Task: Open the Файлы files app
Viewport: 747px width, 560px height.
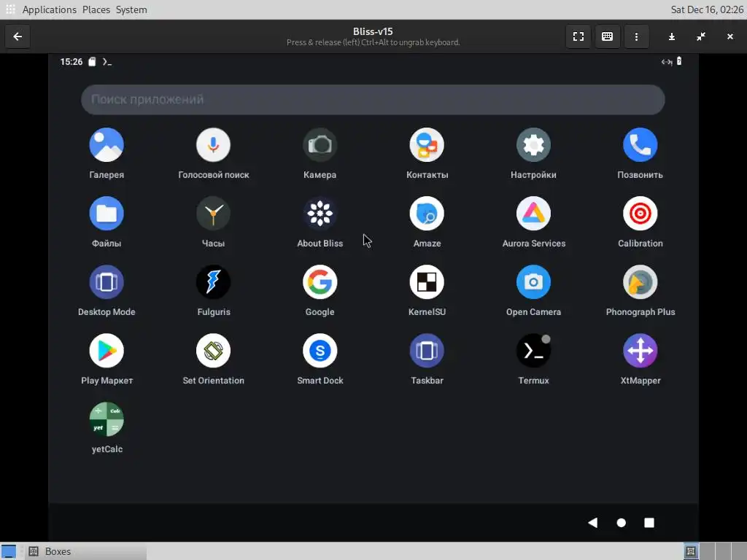Action: (x=107, y=214)
